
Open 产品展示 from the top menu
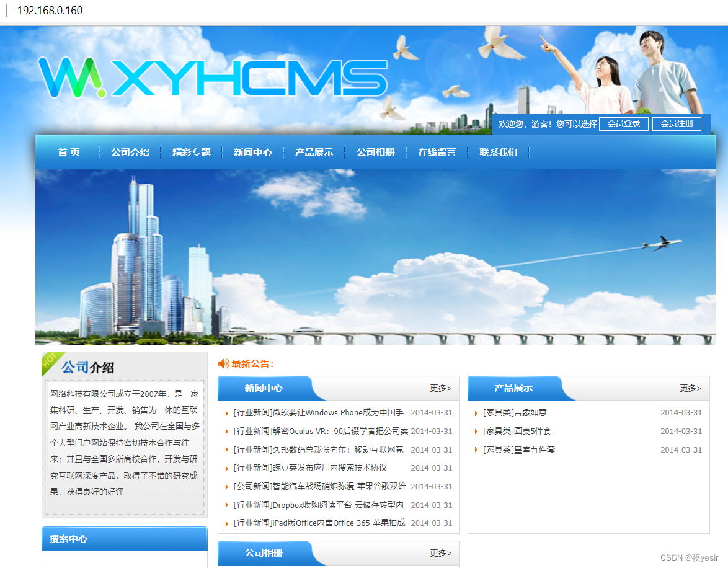coord(314,152)
